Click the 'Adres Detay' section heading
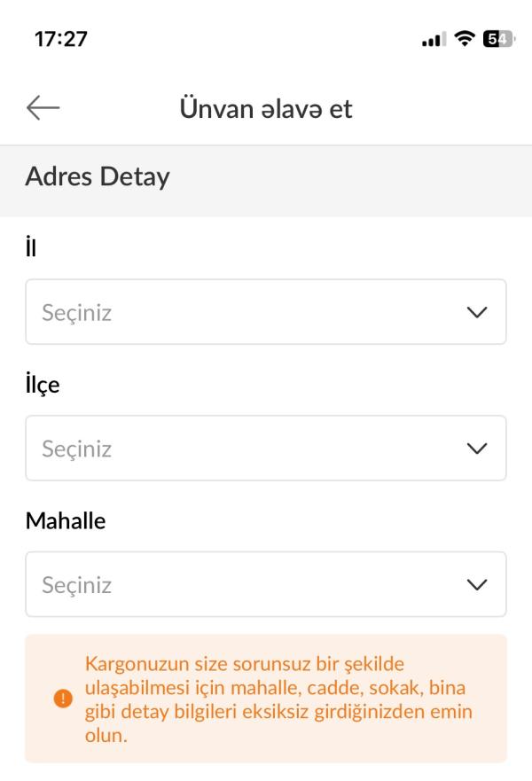 [98, 177]
